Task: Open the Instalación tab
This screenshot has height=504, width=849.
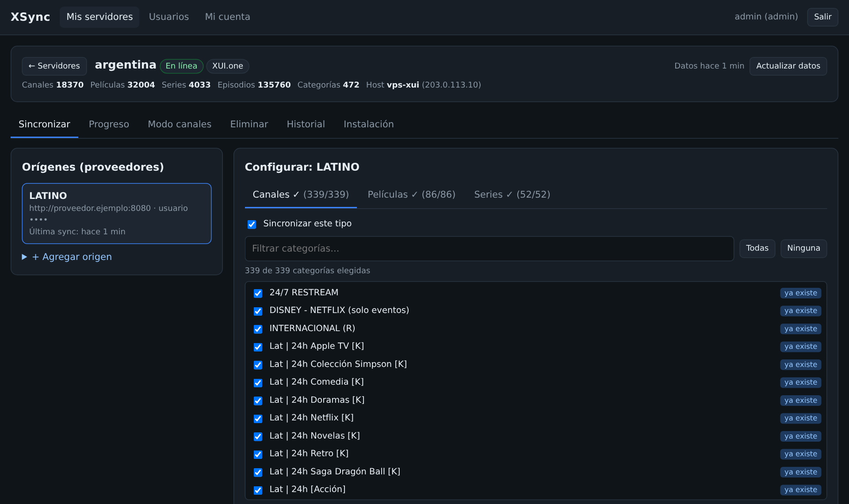Action: (x=368, y=124)
